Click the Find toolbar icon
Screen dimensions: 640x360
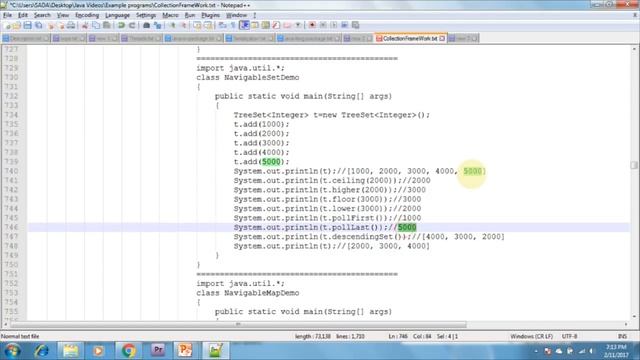(147, 25)
